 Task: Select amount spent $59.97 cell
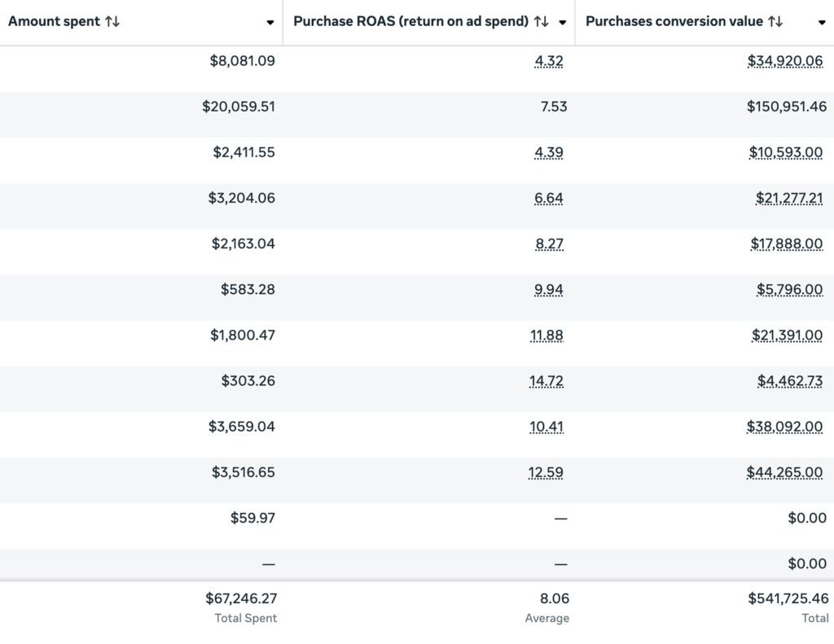click(x=252, y=518)
